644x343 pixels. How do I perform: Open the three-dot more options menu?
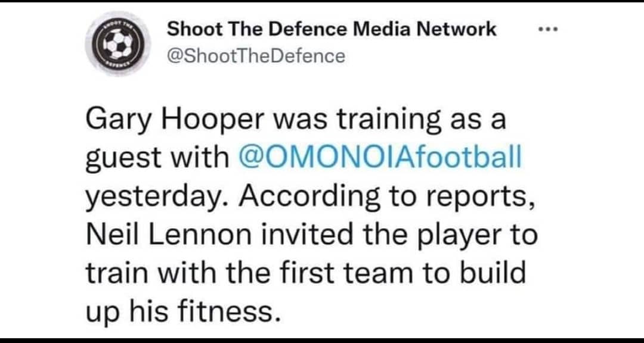[550, 29]
